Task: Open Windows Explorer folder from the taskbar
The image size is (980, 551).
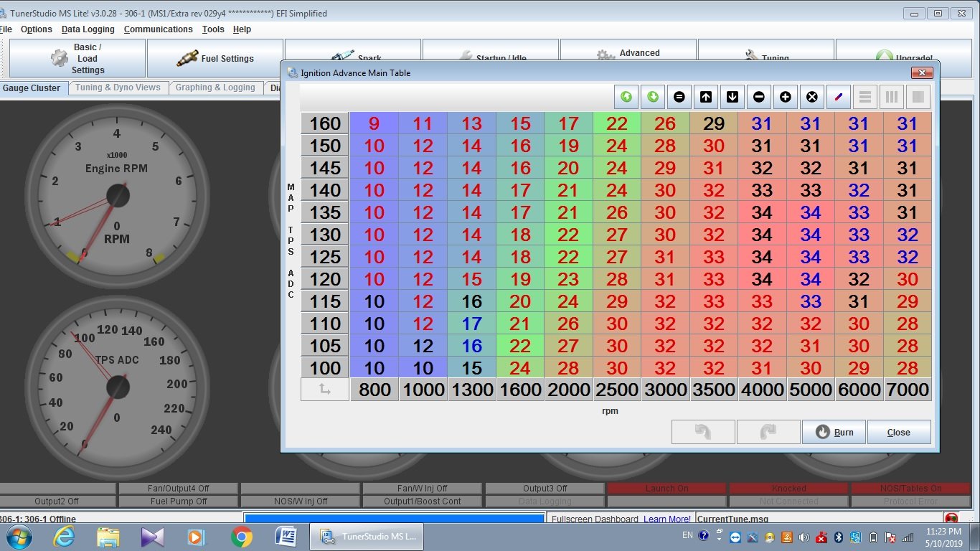Action: [x=108, y=537]
